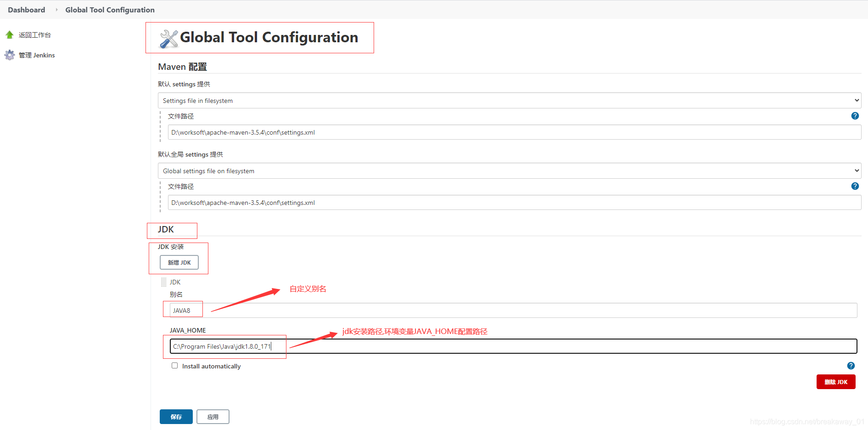Screen dimensions: 868x430
Task: Open the 管理 Jenkins link
Action: pyautogui.click(x=37, y=55)
